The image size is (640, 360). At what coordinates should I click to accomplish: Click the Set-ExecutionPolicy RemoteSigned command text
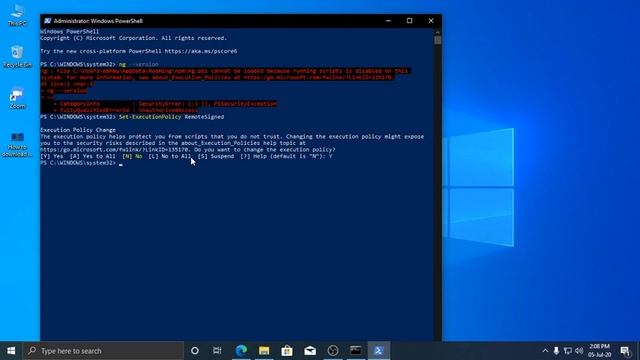171,117
